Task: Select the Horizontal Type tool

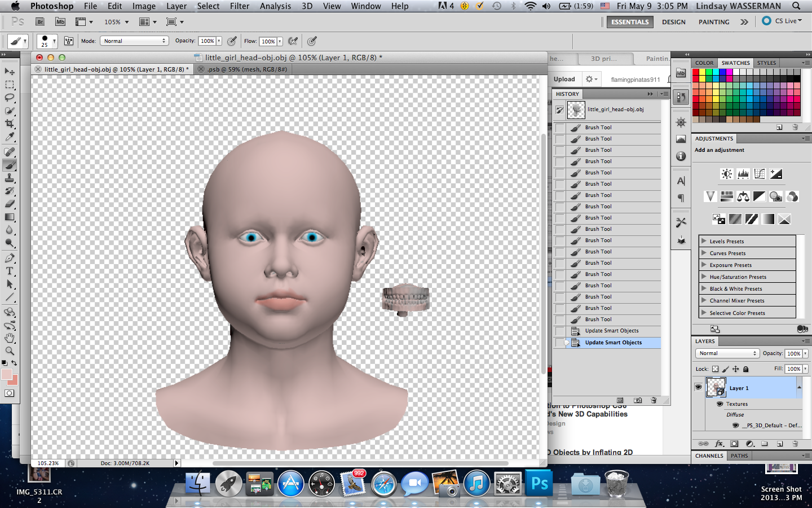Action: (x=10, y=271)
